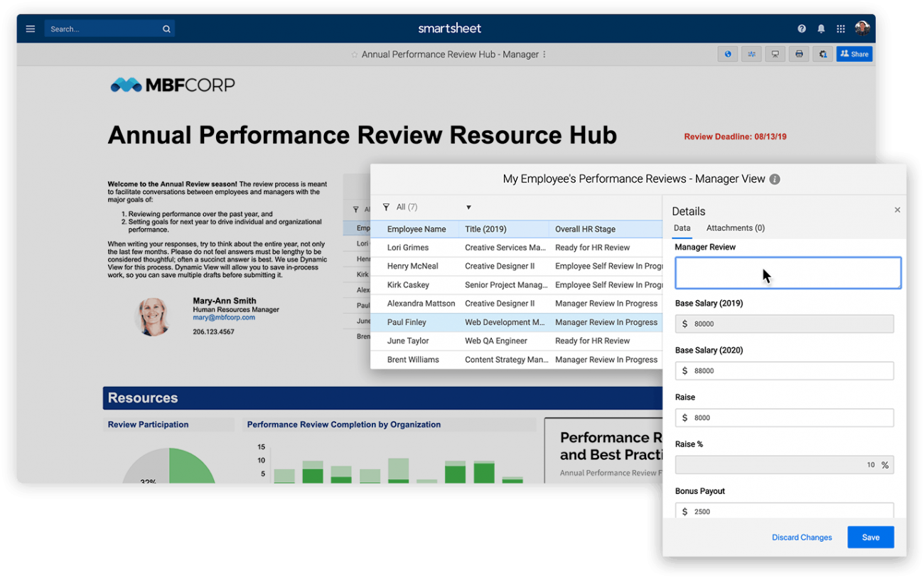924x578 pixels.
Task: Click Discard Changes
Action: (x=802, y=537)
